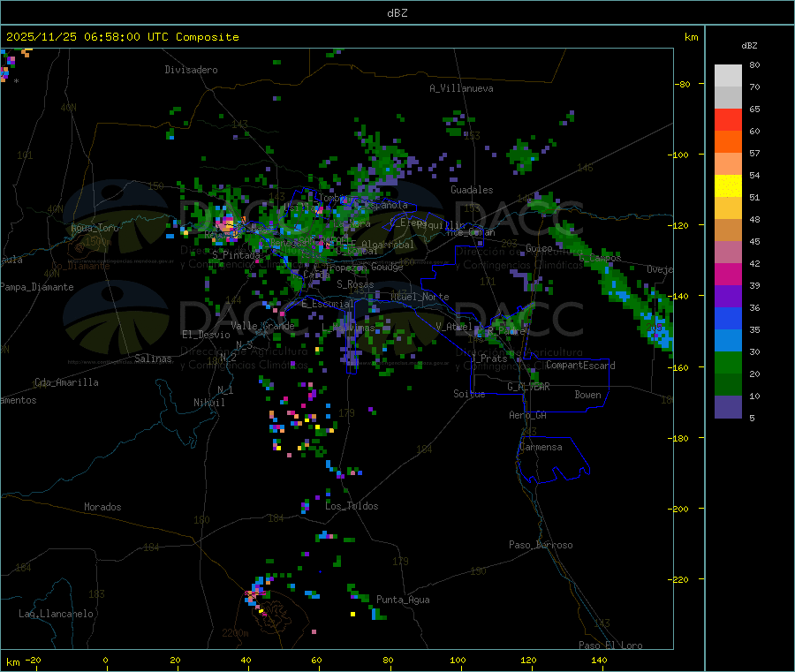The image size is (795, 672).
Task: Select the red 60-65 dBZ legend band
Action: pyautogui.click(x=728, y=120)
